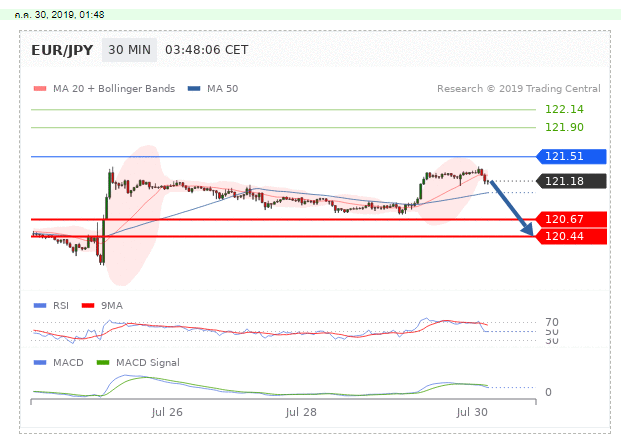Click the Jul 26 date axis label

tap(167, 412)
